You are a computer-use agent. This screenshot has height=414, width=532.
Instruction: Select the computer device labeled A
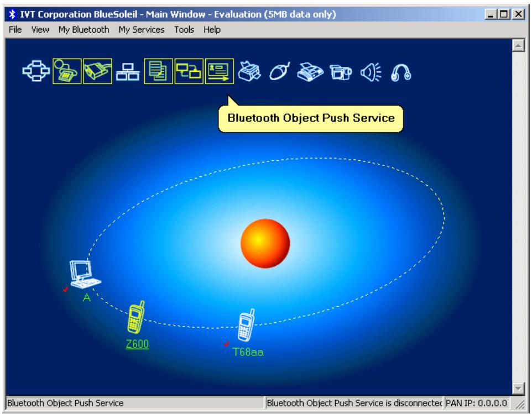point(85,274)
